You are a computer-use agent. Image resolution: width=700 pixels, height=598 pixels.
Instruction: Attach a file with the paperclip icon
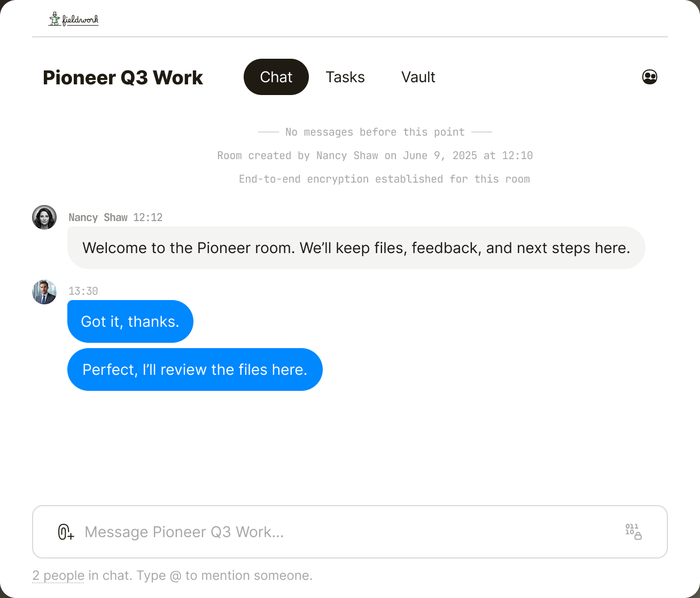coord(65,532)
